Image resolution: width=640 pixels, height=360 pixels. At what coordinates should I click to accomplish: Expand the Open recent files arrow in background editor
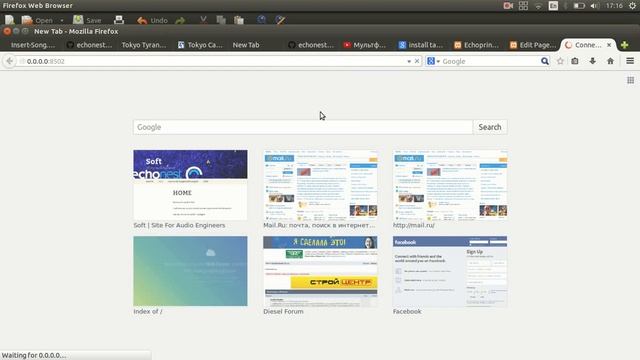(x=62, y=20)
